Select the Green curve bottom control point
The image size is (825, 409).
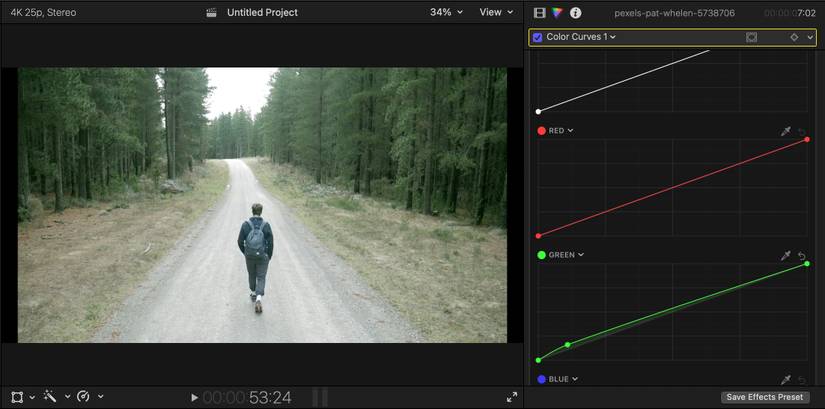pyautogui.click(x=538, y=360)
